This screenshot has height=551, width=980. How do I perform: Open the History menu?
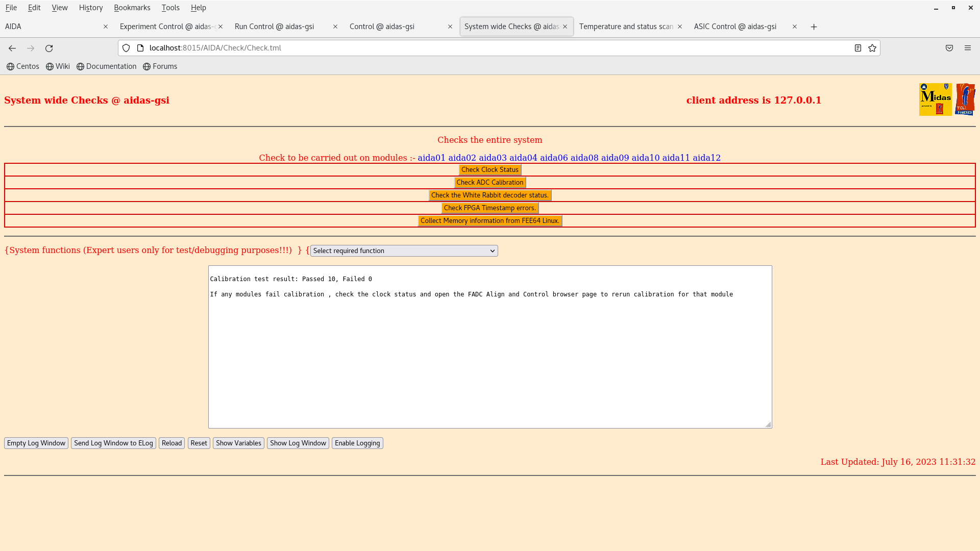91,8
